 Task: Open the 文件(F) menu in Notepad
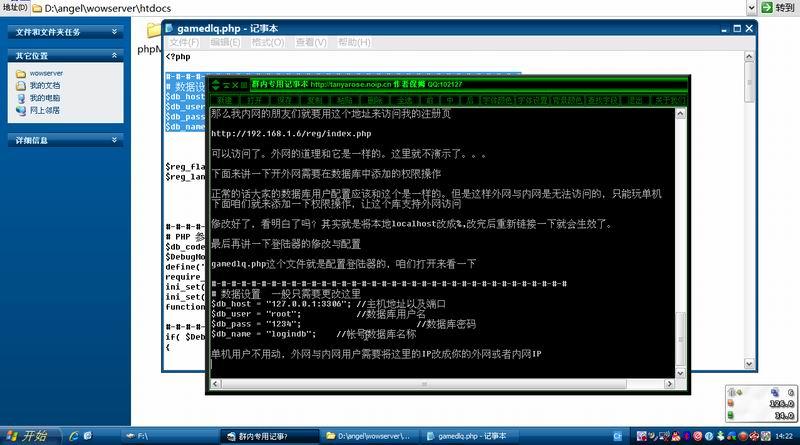click(x=184, y=43)
